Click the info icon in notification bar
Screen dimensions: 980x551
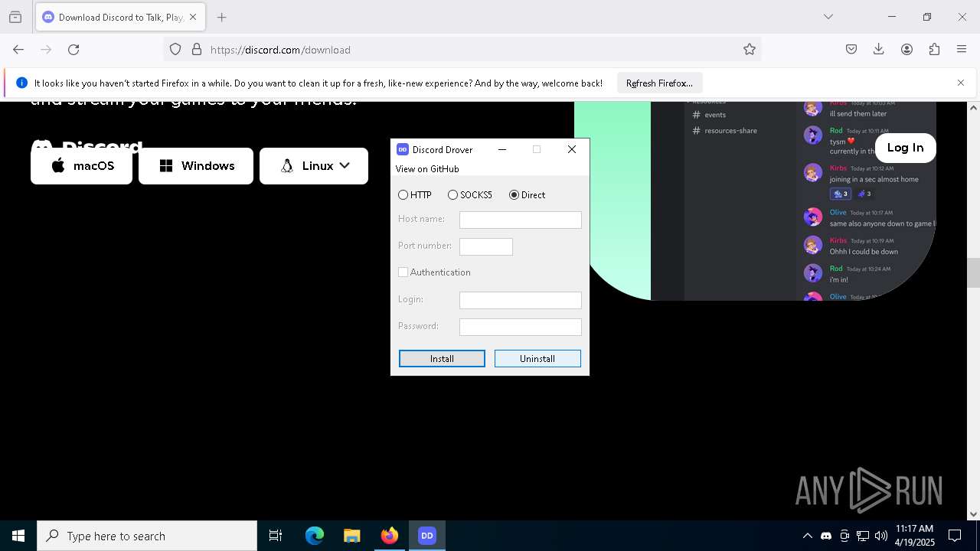(21, 83)
